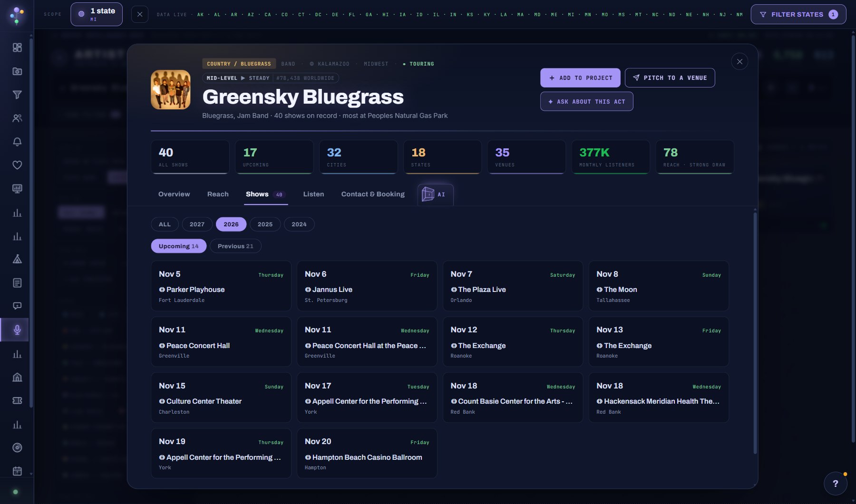Open the vinyl disc icon in sidebar
This screenshot has width=856, height=504.
click(17, 447)
